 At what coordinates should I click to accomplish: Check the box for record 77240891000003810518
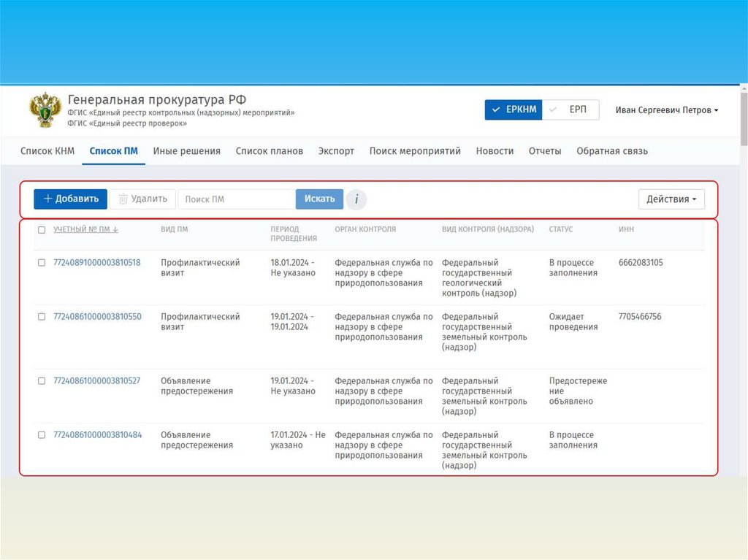[42, 263]
